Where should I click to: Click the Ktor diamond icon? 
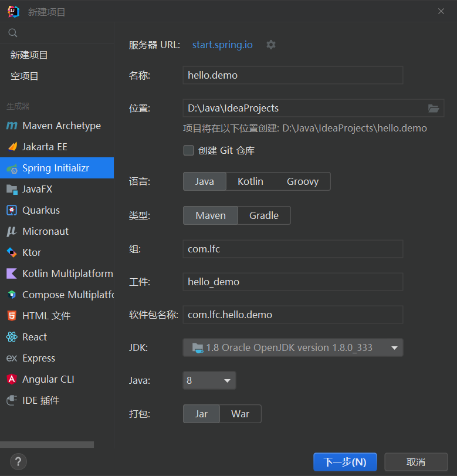click(x=12, y=252)
